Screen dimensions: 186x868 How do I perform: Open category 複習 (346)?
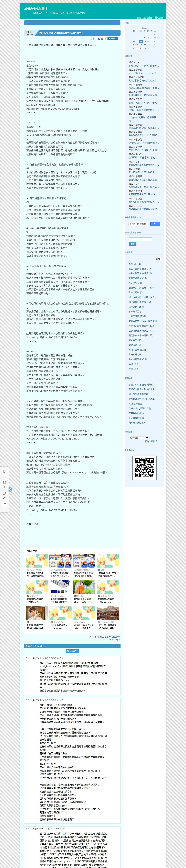(x=134, y=369)
